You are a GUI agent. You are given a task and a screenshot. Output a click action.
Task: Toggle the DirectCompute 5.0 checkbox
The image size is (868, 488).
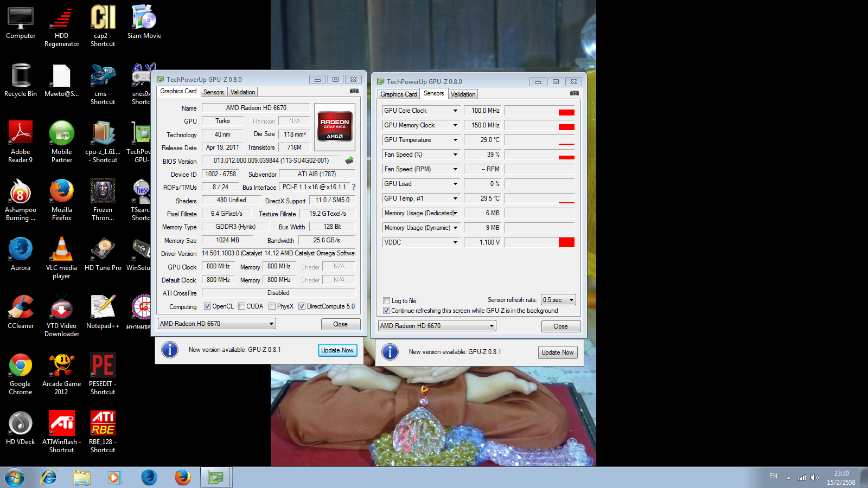(x=302, y=306)
